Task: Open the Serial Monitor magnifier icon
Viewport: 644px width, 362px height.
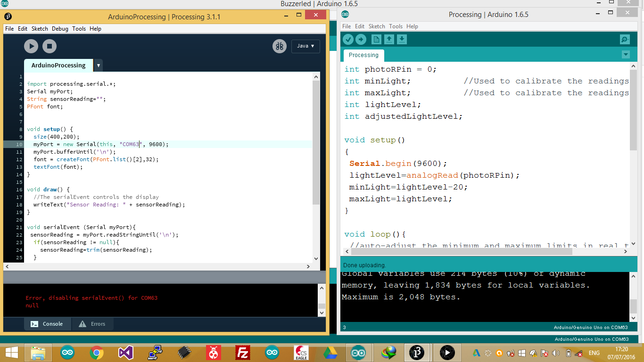Action: tap(625, 40)
